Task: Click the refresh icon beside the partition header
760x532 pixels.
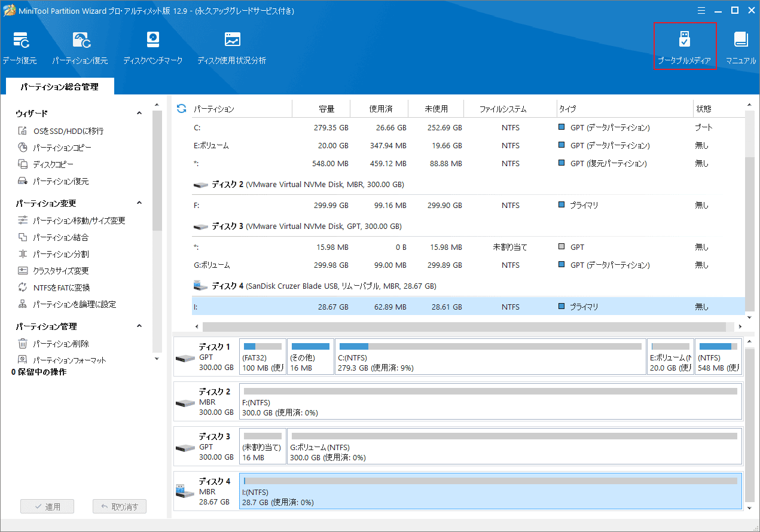Action: click(182, 109)
